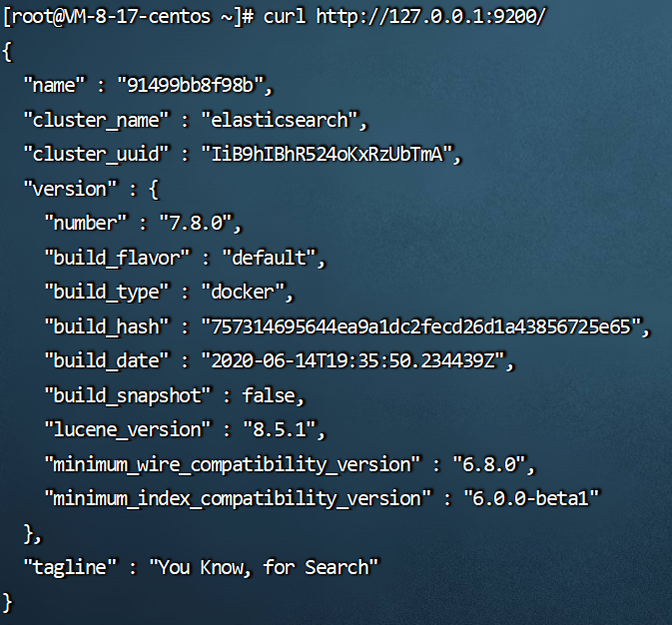
Task: Click the word curl in the command
Action: (x=291, y=18)
